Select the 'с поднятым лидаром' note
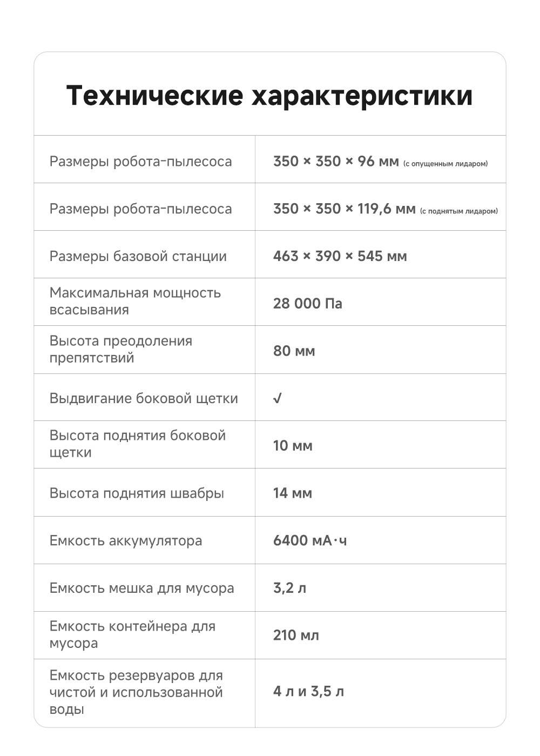540x756 pixels. tap(459, 211)
